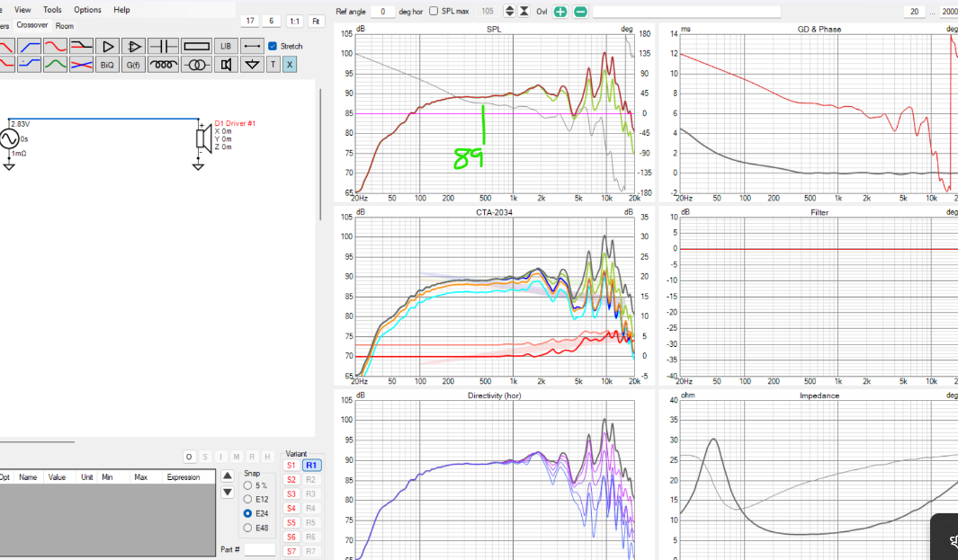Screen dimensions: 958x560
Task: Select the E48 snap option
Action: point(247,528)
